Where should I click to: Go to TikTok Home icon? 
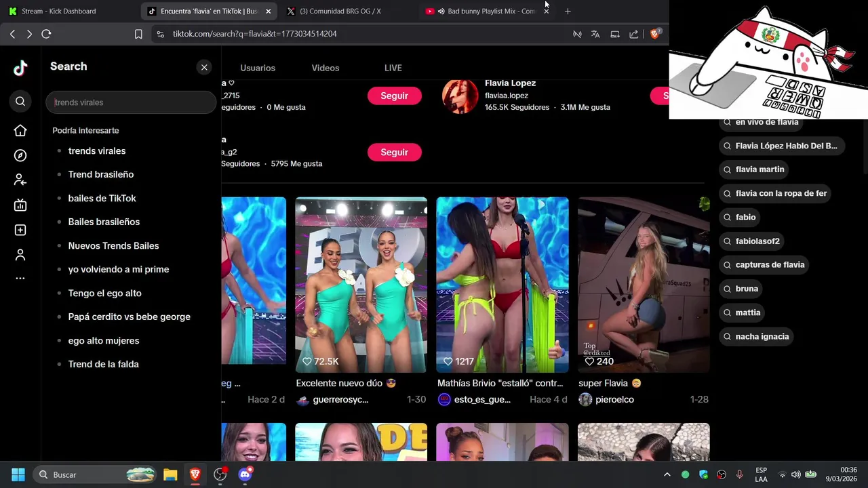20,131
